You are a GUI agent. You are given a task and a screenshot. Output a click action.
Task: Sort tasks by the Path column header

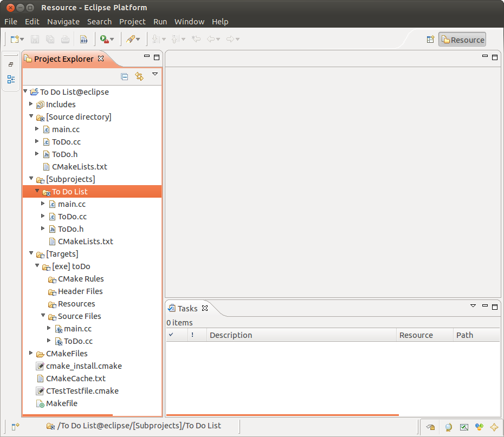pos(476,335)
